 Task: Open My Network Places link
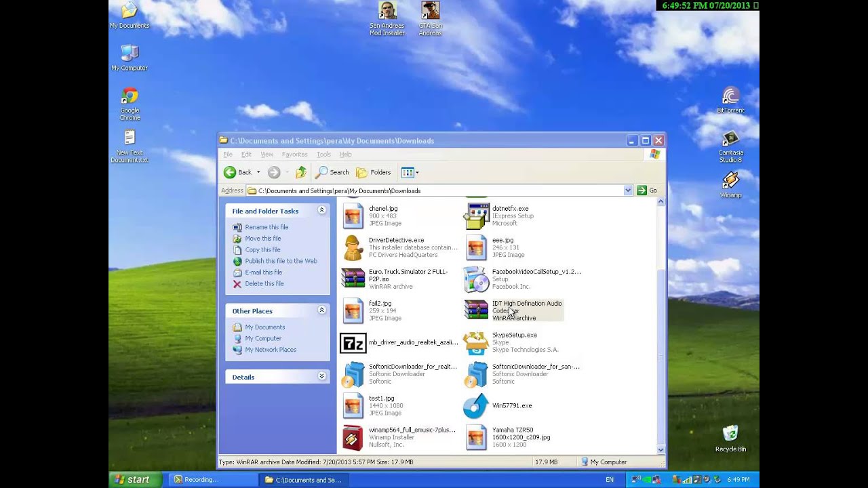tap(271, 350)
